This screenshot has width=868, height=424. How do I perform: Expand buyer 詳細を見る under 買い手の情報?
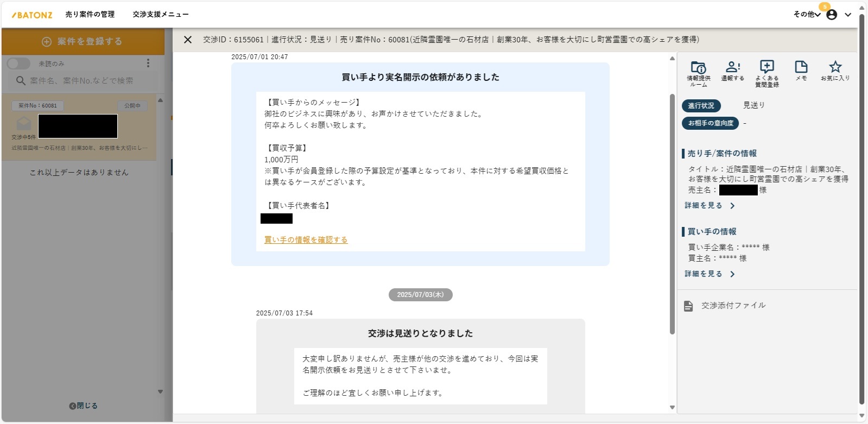click(x=709, y=274)
